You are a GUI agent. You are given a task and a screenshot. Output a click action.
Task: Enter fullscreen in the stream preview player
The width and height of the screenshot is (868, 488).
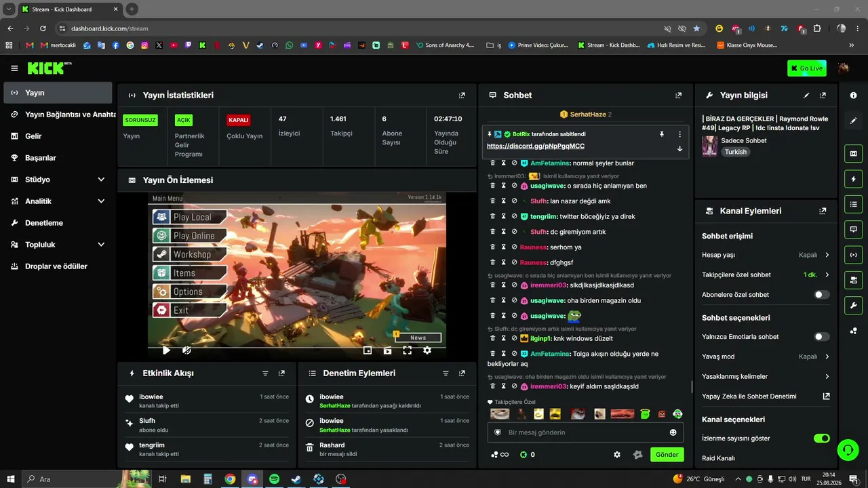[x=408, y=350]
